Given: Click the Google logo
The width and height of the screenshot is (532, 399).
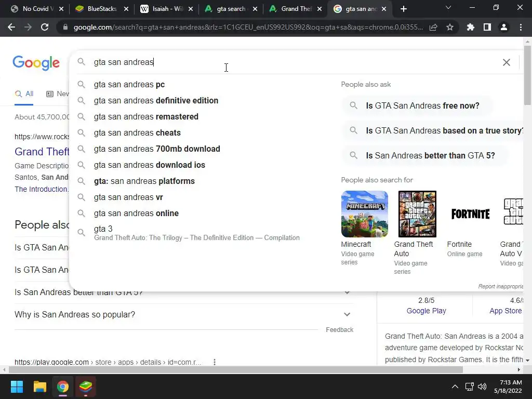Looking at the screenshot, I should click(36, 63).
